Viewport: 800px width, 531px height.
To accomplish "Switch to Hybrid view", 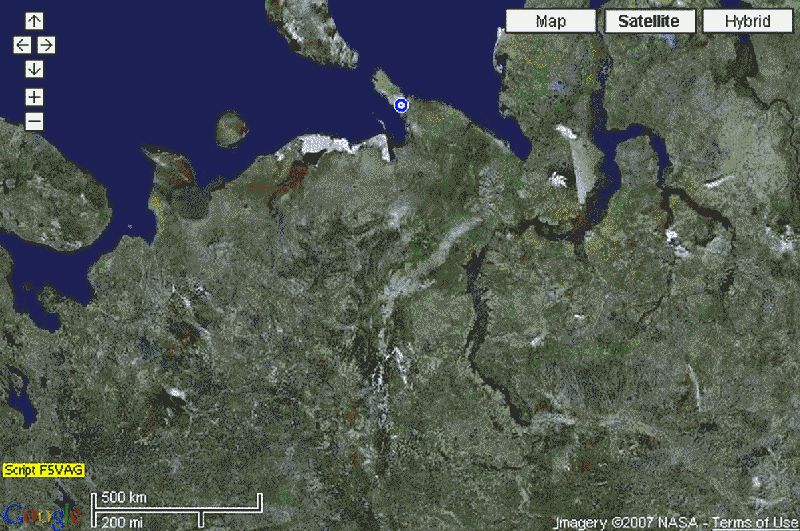I will (x=748, y=21).
